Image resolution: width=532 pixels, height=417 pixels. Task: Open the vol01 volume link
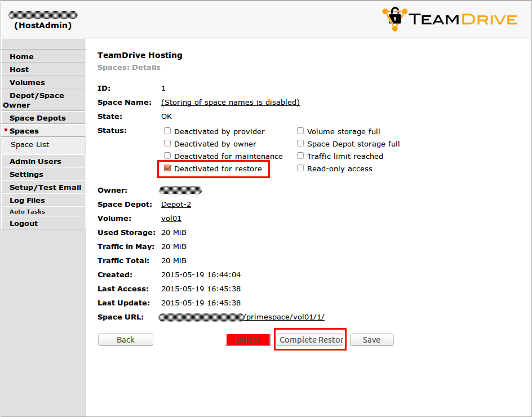pyautogui.click(x=171, y=218)
